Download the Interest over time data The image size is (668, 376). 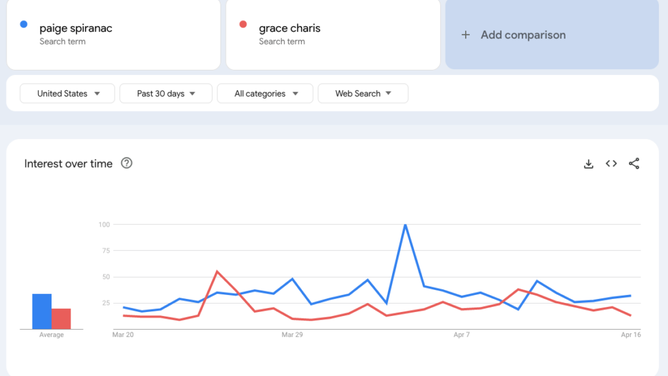[588, 164]
